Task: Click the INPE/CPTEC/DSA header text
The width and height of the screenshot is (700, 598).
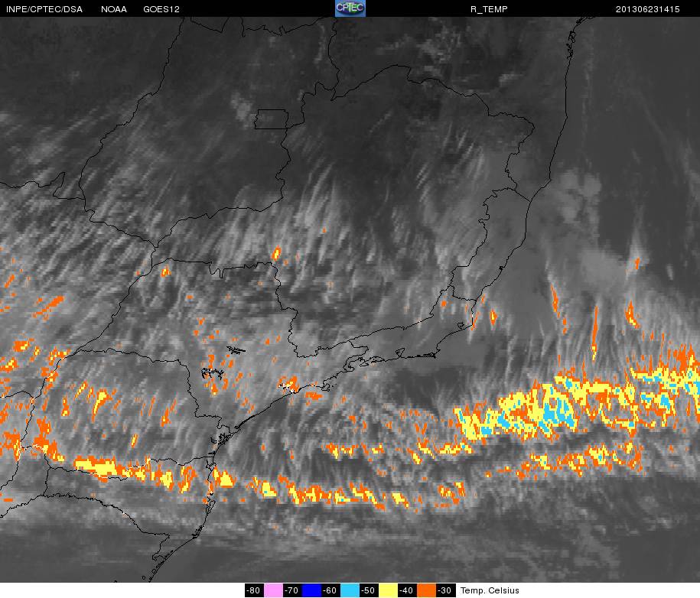Action: pyautogui.click(x=44, y=9)
